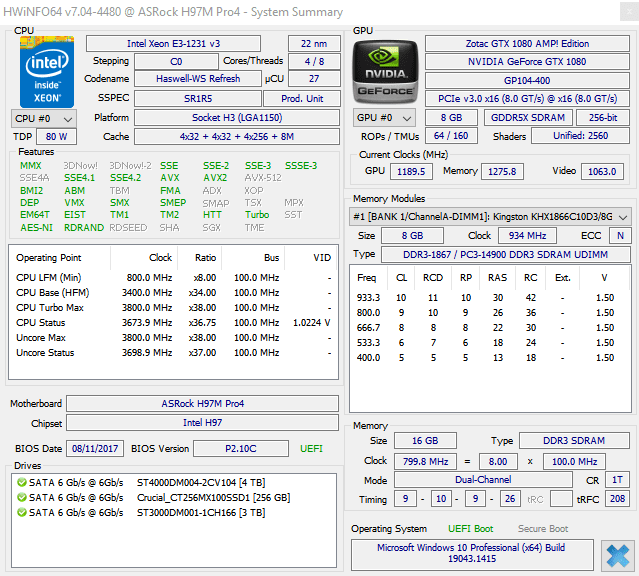Viewport: 639px width, 576px height.
Task: Click green status icon for Crucial CT256MX100SSD1
Action: point(22,498)
